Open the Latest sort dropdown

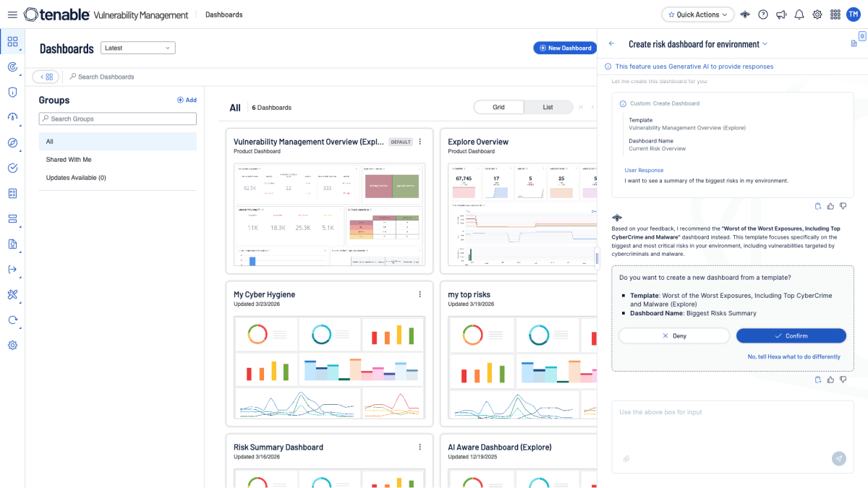(x=137, y=48)
